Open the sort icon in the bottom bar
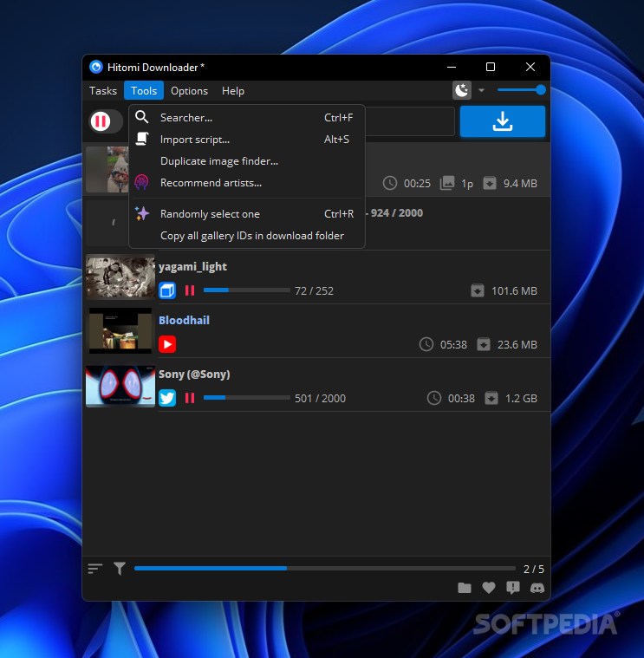644x658 pixels. click(x=95, y=569)
